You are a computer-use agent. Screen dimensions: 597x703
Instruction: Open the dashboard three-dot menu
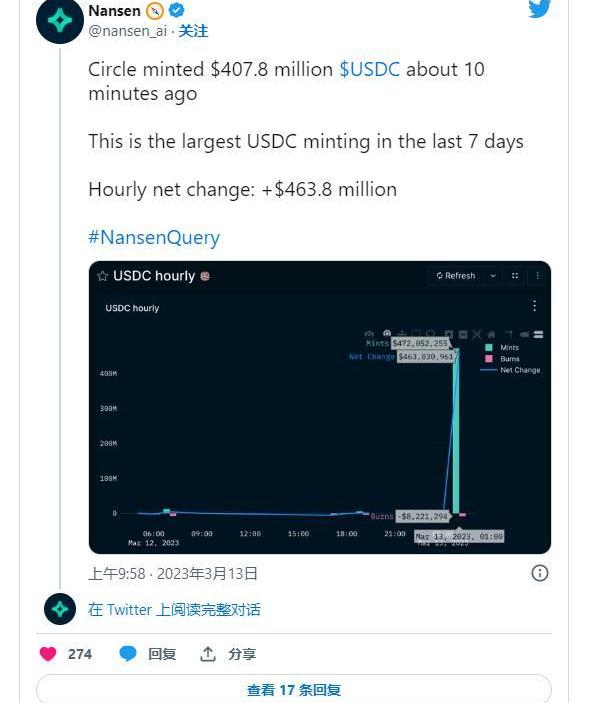[x=537, y=276]
